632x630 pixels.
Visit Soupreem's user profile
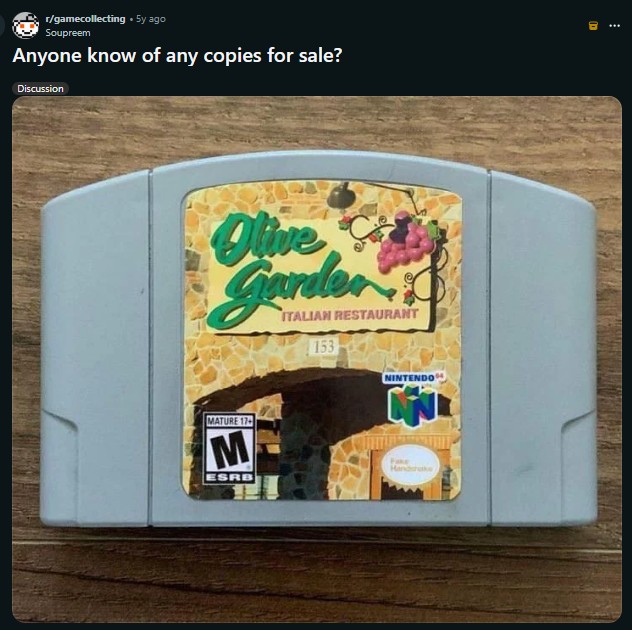pyautogui.click(x=68, y=33)
